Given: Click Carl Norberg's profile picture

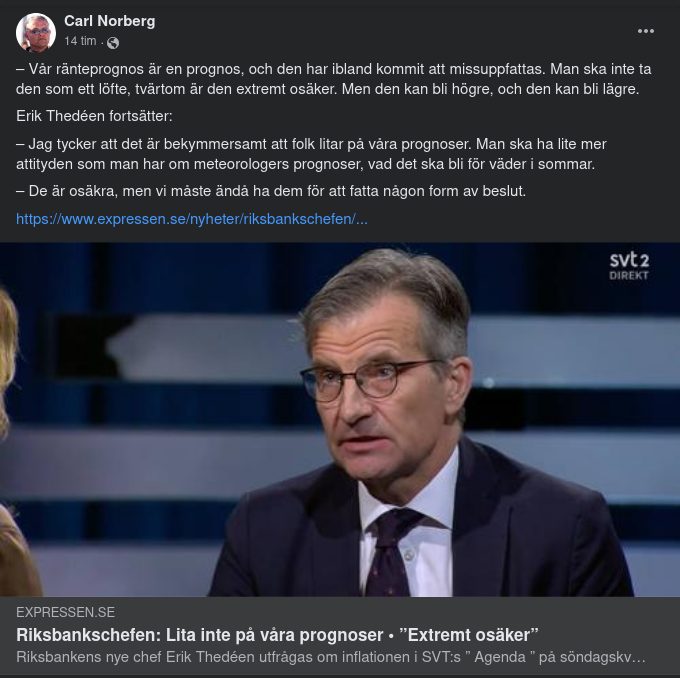Looking at the screenshot, I should pos(35,32).
